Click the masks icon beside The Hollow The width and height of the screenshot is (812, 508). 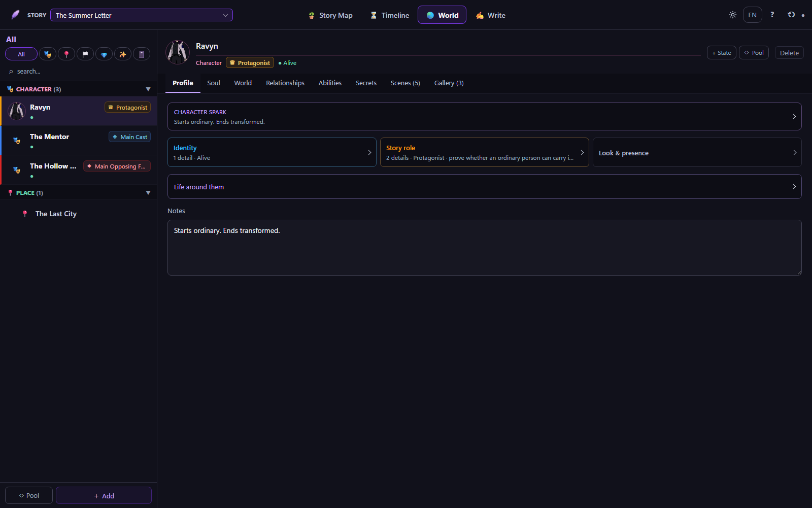17,170
